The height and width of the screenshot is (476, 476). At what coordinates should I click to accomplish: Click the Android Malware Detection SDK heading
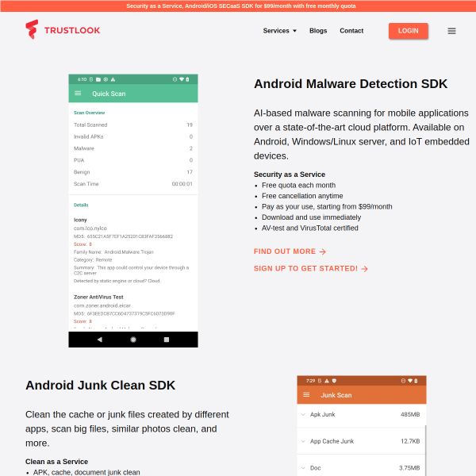coord(351,84)
